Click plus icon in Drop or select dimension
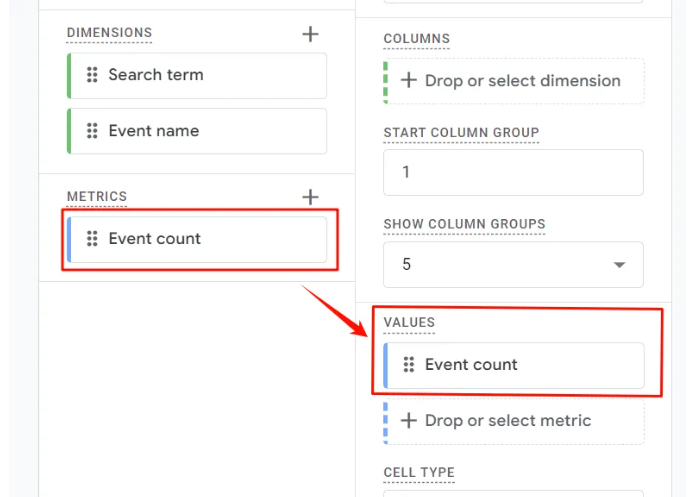Viewport: 690px width, 497px height. pos(408,81)
